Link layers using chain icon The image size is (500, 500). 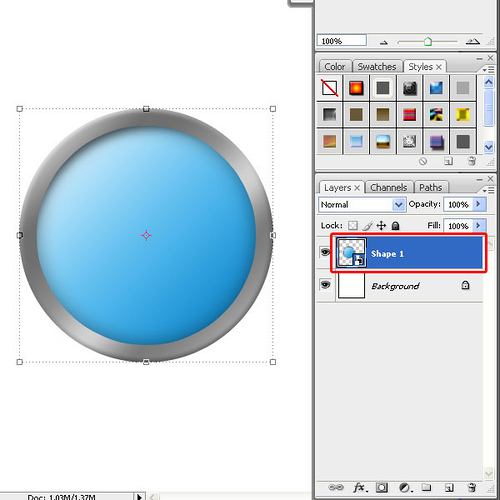tap(335, 487)
